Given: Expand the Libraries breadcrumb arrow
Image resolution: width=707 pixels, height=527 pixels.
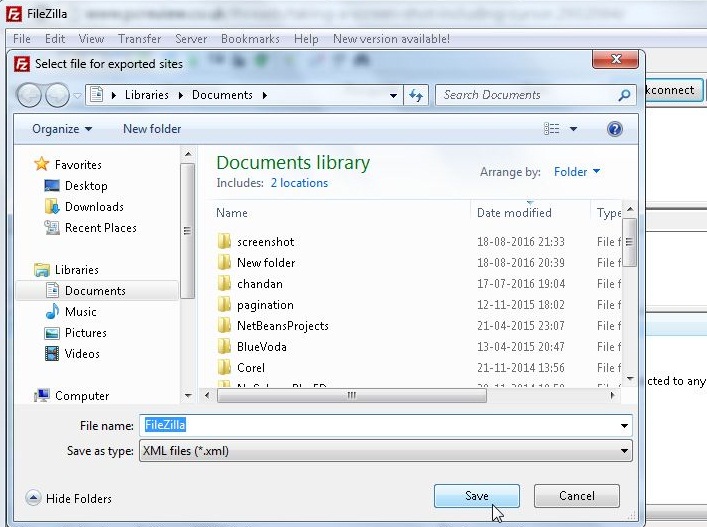Looking at the screenshot, I should coord(181,95).
